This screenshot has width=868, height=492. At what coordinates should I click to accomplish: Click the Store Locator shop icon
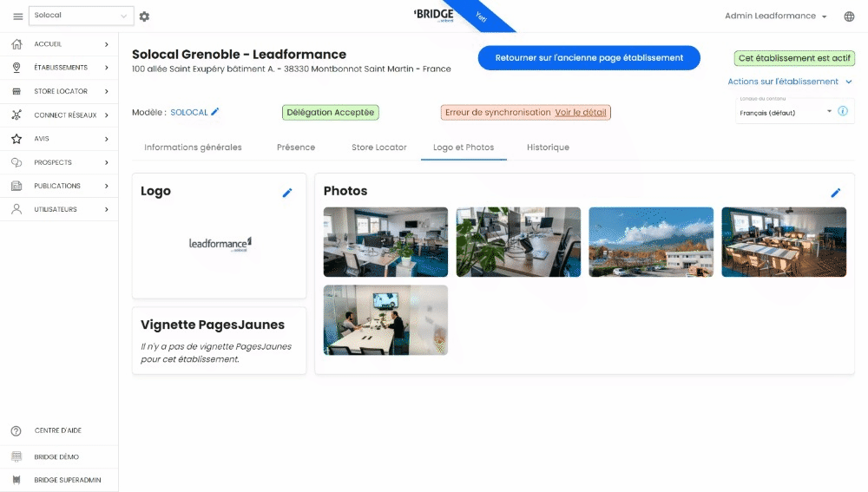pos(16,91)
